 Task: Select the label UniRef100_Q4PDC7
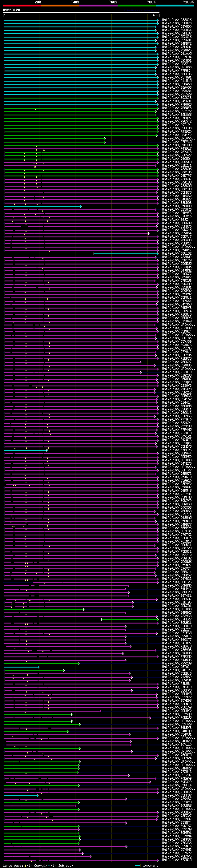[177, 524]
